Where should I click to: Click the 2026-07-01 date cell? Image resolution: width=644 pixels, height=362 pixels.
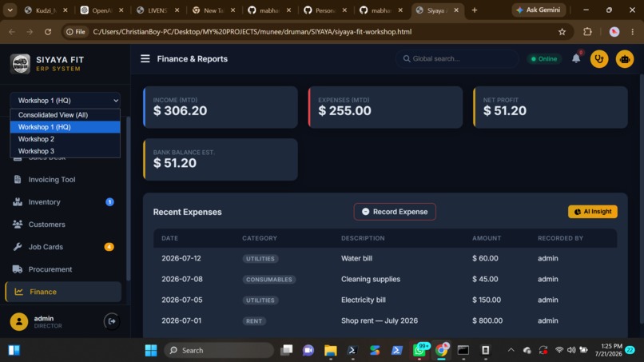[181, 320]
